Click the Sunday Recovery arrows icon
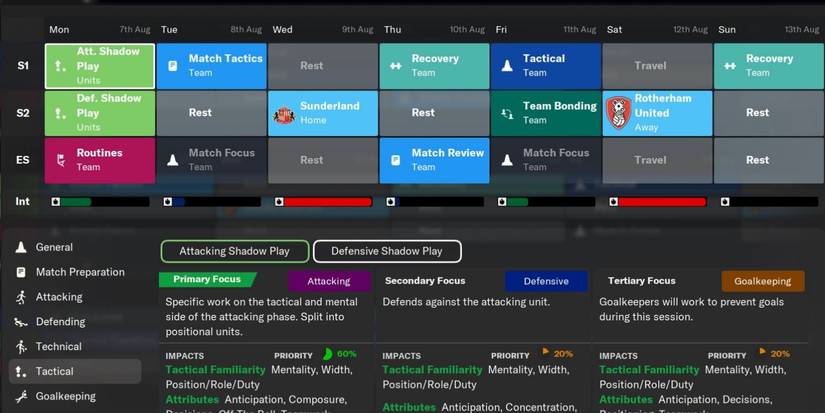Viewport: 825px width, 413px height. point(730,66)
